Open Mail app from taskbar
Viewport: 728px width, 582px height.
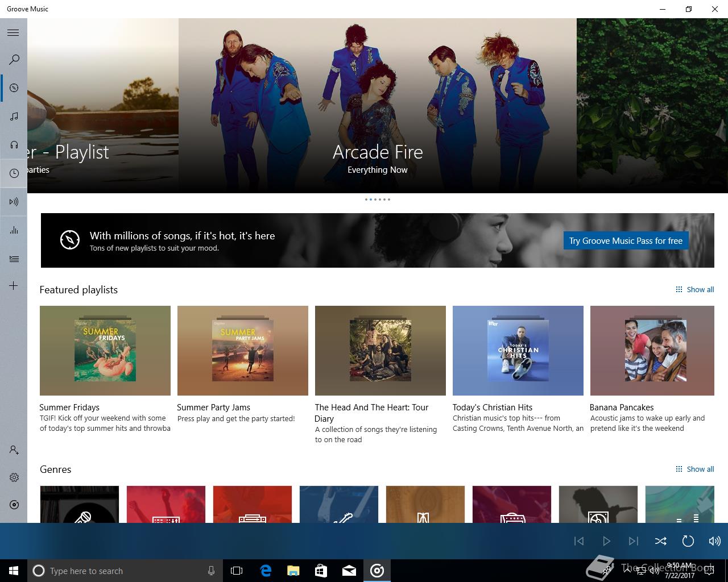pyautogui.click(x=349, y=571)
